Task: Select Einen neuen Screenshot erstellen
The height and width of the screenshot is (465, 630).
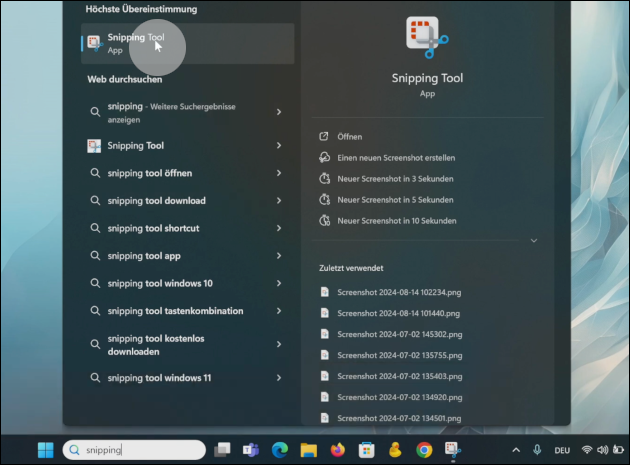Action: [x=396, y=158]
